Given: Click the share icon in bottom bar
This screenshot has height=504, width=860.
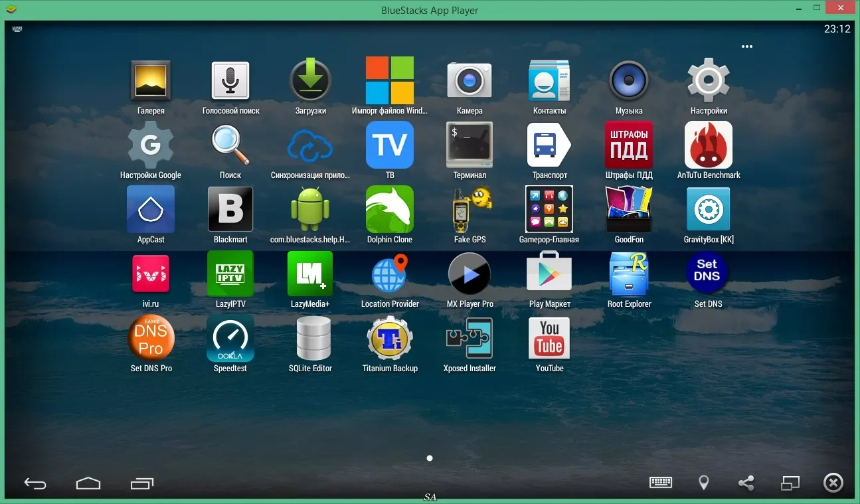Looking at the screenshot, I should click(x=746, y=483).
